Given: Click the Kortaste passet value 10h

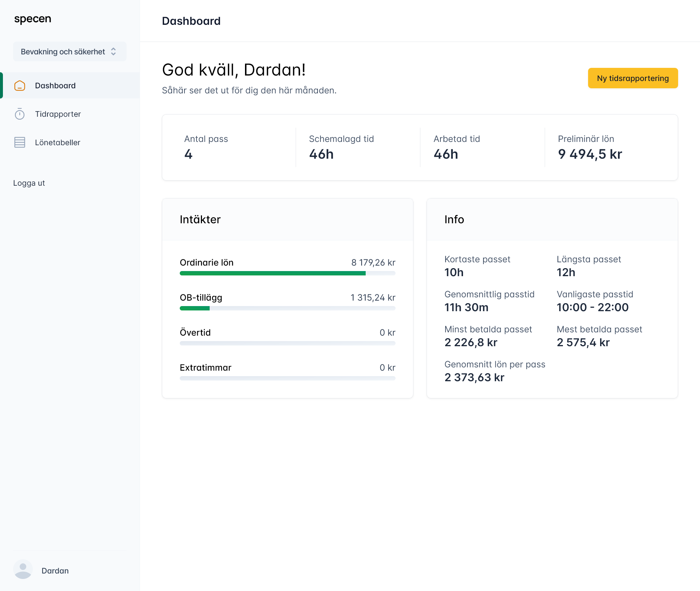Looking at the screenshot, I should click(x=454, y=272).
